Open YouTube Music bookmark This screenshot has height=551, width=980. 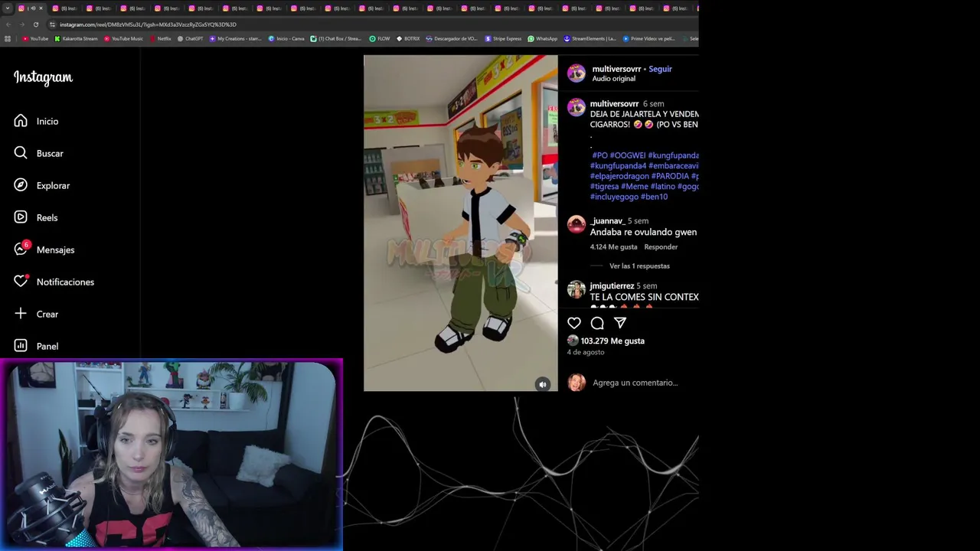(x=123, y=38)
